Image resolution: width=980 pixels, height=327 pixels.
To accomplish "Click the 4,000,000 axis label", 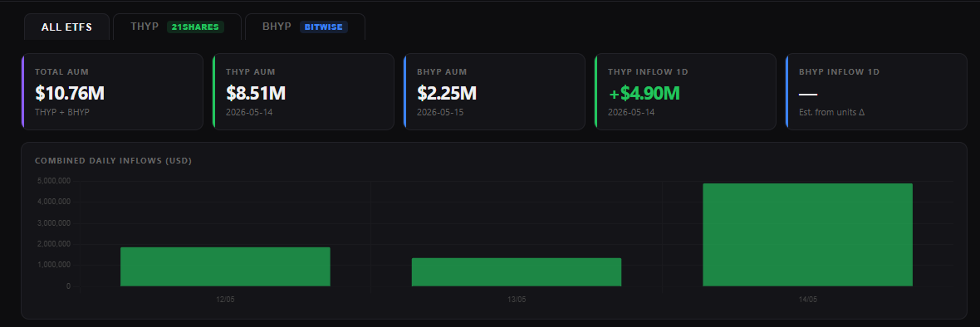I will point(54,202).
